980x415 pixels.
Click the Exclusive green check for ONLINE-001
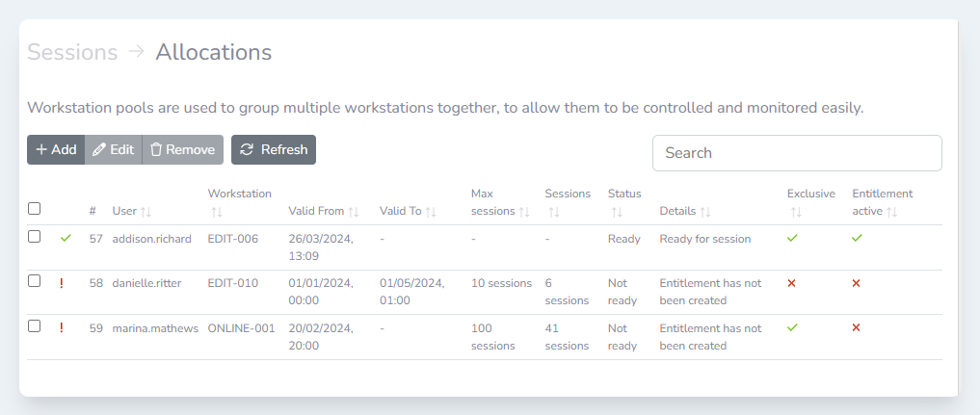coord(792,327)
